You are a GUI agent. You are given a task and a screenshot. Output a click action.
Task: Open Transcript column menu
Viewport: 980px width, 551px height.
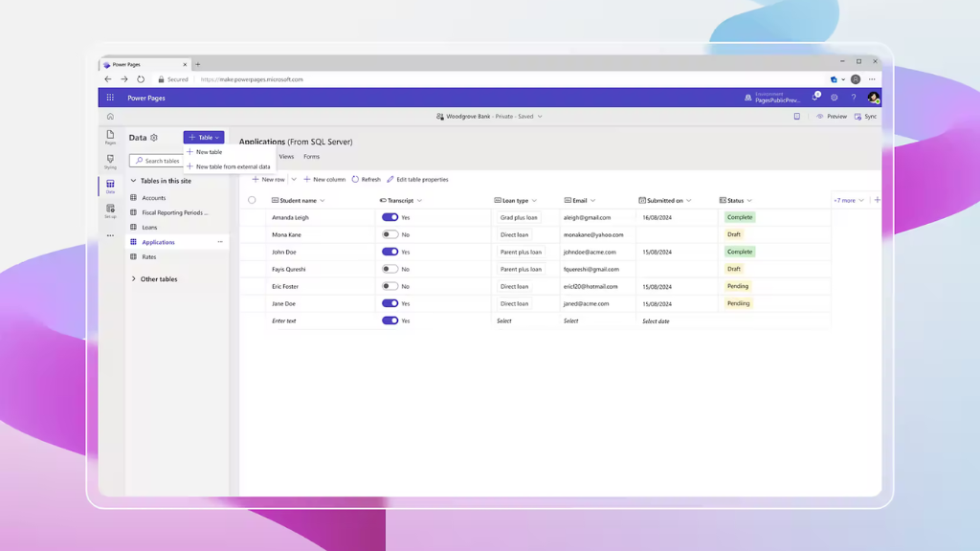point(419,201)
